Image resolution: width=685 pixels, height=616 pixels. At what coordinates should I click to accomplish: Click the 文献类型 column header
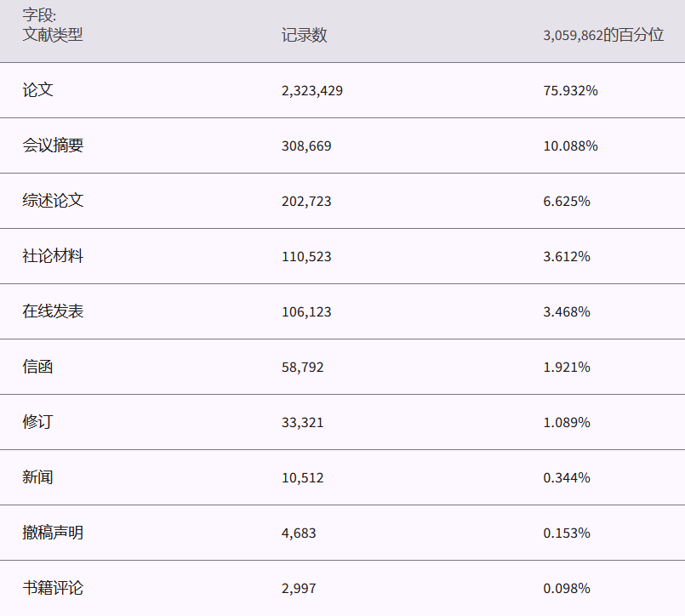pyautogui.click(x=53, y=35)
